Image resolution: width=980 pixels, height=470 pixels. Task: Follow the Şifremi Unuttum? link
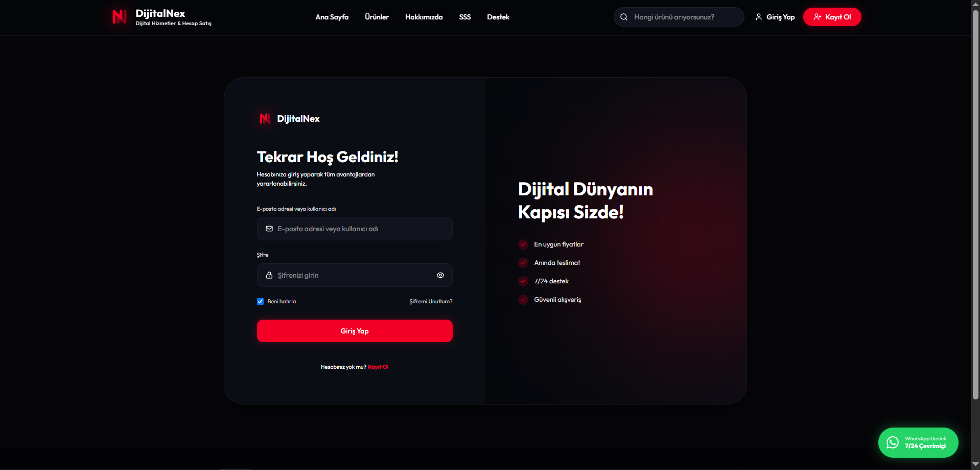click(431, 301)
